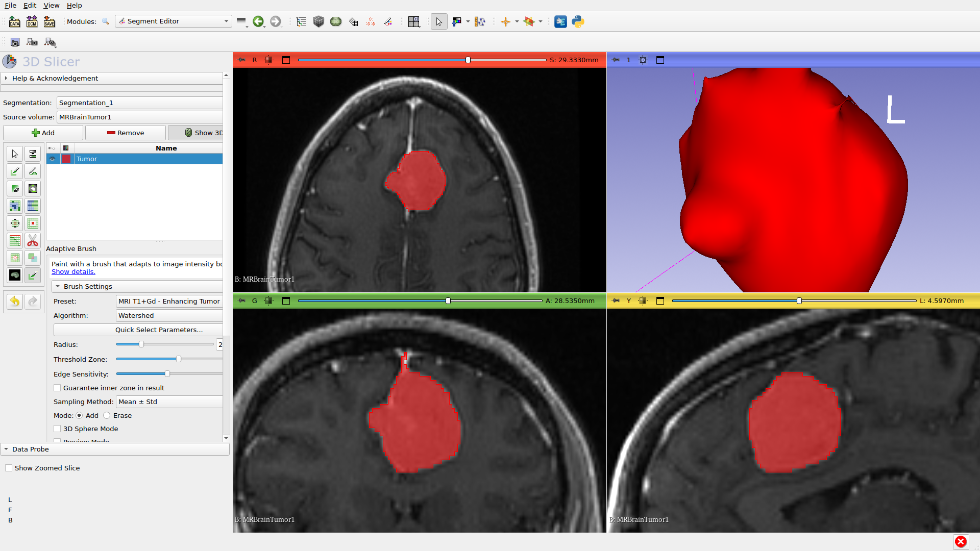Check Guarantee inner zone in result
The width and height of the screenshot is (980, 551).
[x=57, y=388]
